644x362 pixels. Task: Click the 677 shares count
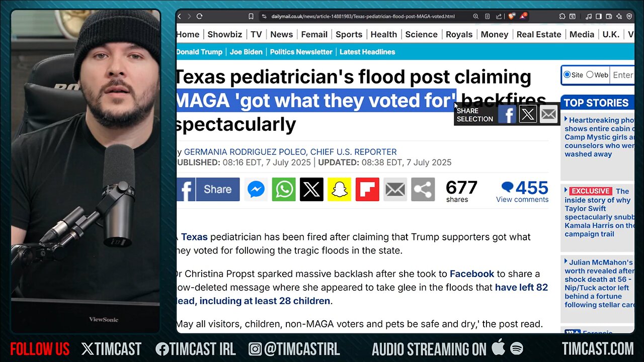tap(461, 192)
